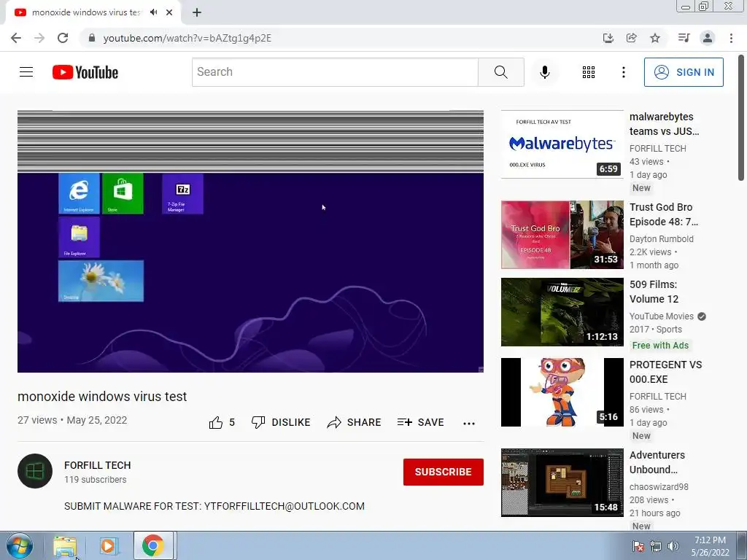Screen dimensions: 747x560
Task: Bookmark this page with the star
Action: point(655,38)
